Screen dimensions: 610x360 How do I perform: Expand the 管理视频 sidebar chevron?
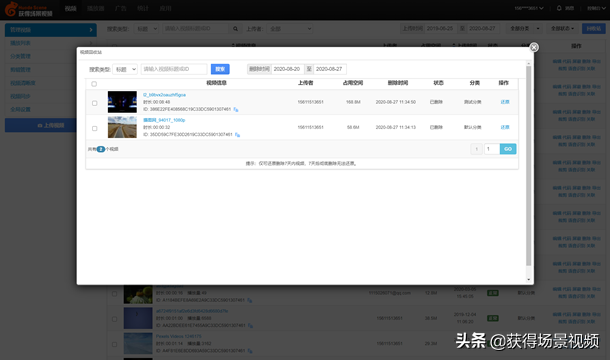pos(91,30)
